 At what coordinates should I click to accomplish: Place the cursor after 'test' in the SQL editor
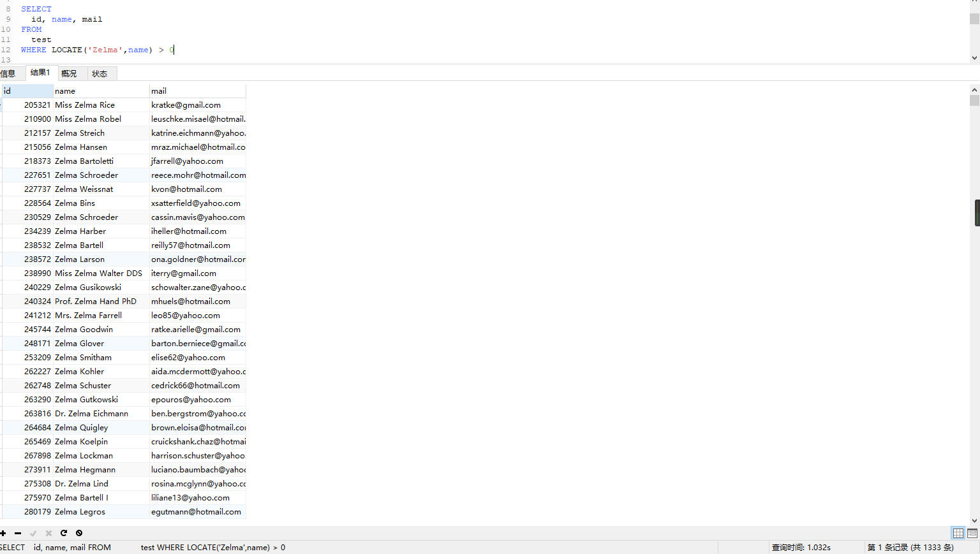coord(52,40)
